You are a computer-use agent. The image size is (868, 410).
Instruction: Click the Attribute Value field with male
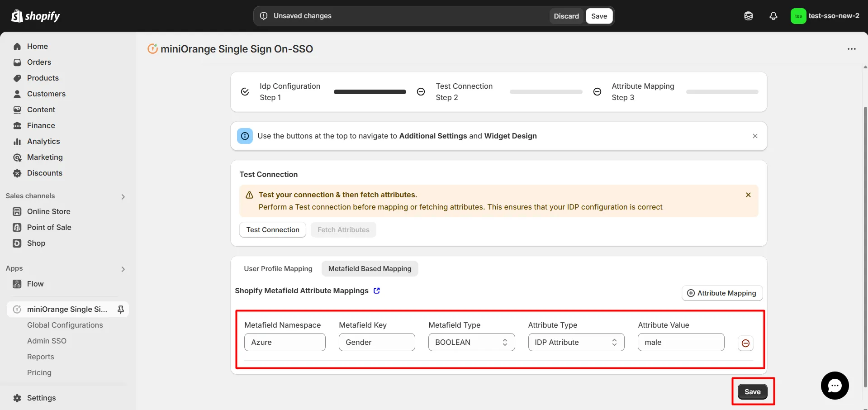681,342
